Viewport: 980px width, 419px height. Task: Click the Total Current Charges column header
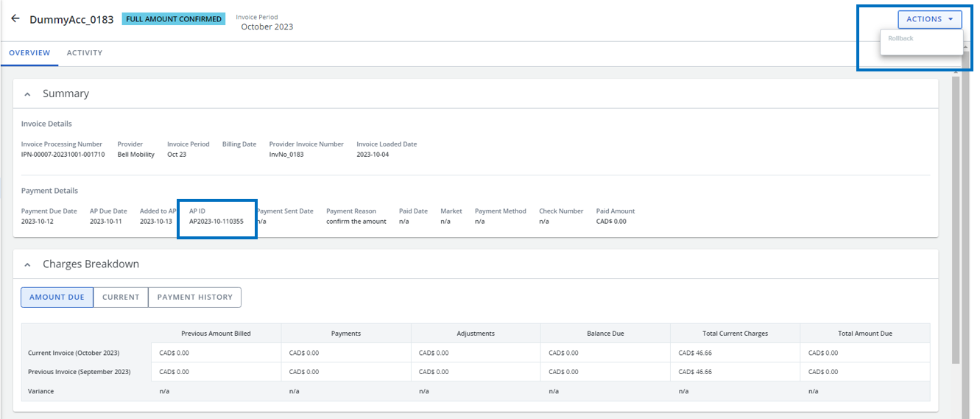(x=734, y=334)
